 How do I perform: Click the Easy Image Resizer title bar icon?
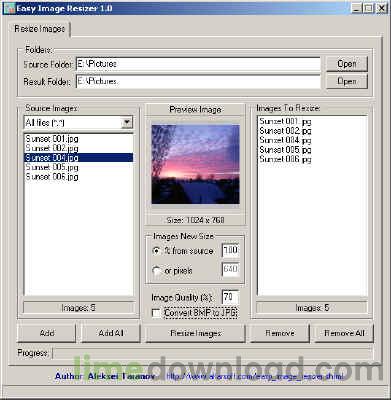9,8
